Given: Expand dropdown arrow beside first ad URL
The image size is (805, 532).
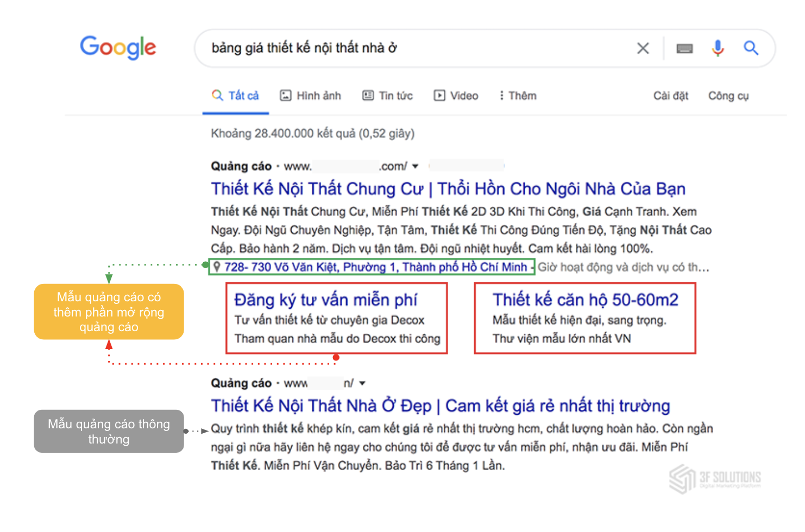Looking at the screenshot, I should [x=416, y=166].
